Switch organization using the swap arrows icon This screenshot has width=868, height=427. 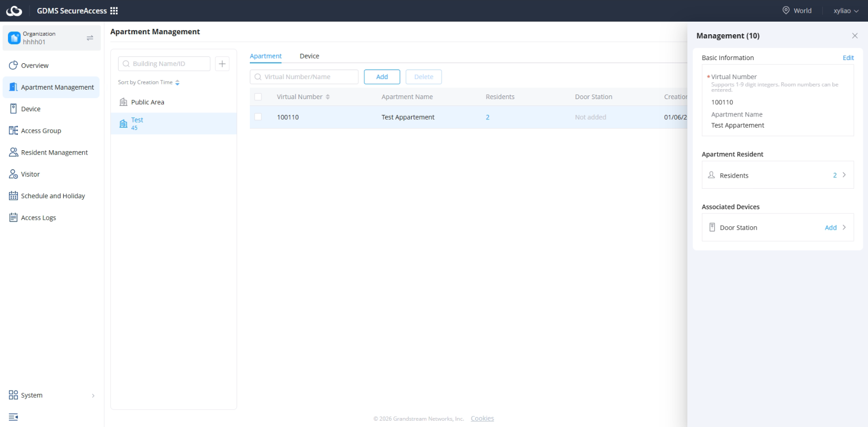coord(90,38)
